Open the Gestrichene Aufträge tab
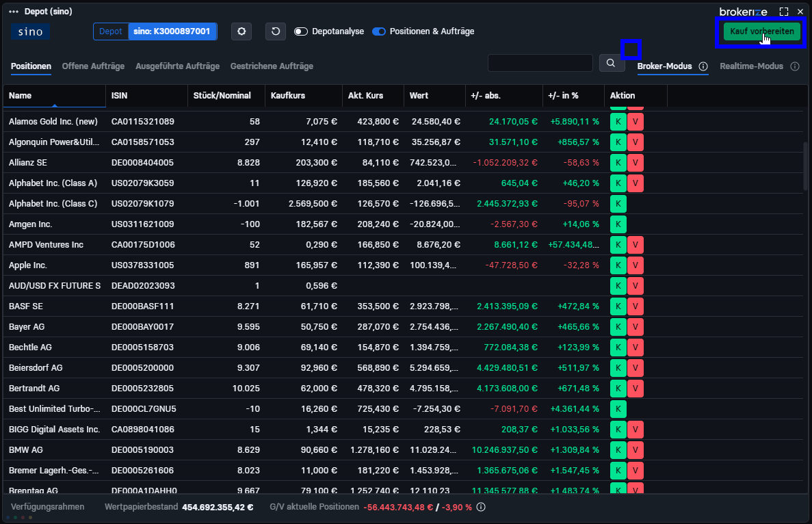 (x=272, y=66)
